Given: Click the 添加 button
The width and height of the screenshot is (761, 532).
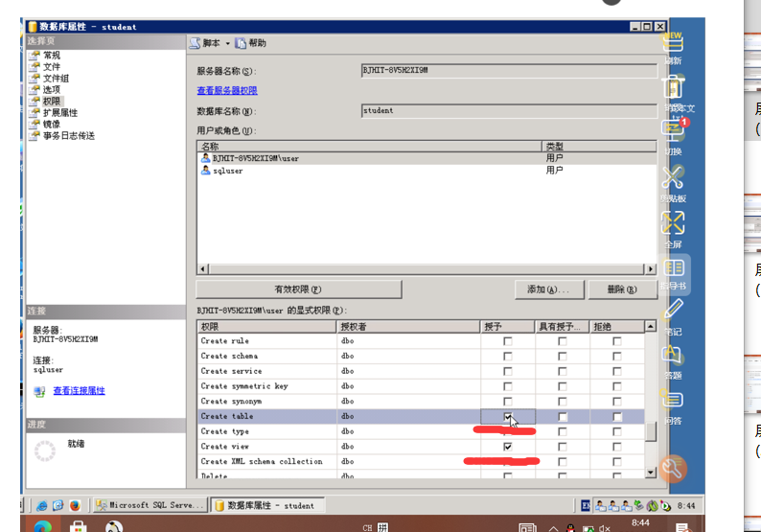Looking at the screenshot, I should pyautogui.click(x=549, y=289).
